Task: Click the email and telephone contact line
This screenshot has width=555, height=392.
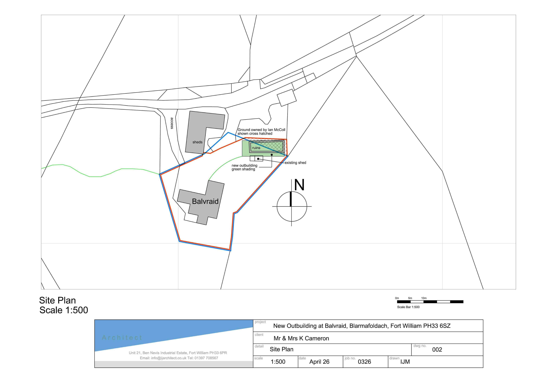Action: [179, 358]
